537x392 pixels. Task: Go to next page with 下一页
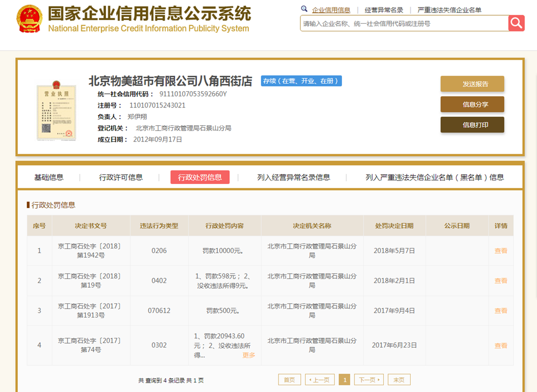coord(369,380)
